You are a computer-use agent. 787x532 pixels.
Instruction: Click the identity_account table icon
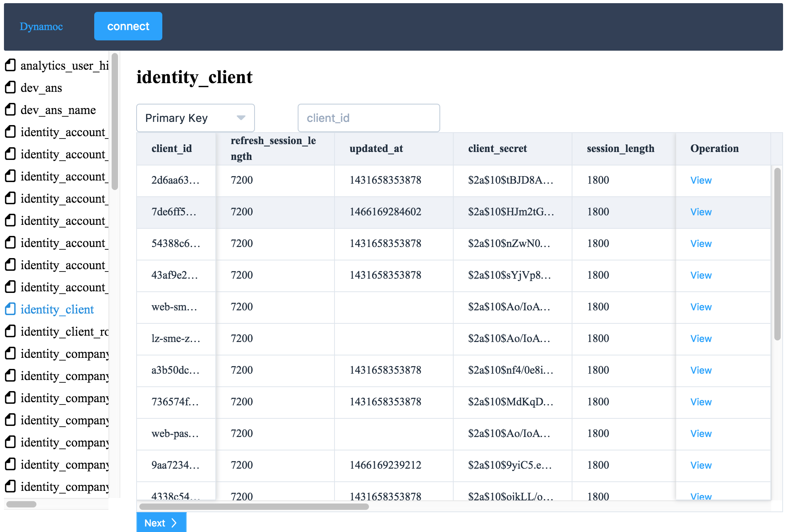[x=11, y=131]
